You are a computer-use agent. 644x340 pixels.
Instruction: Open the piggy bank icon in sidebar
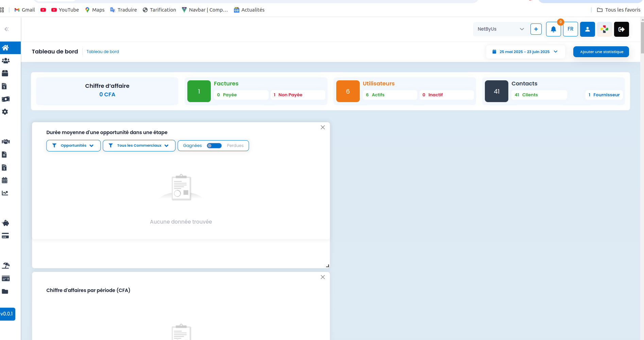click(5, 223)
